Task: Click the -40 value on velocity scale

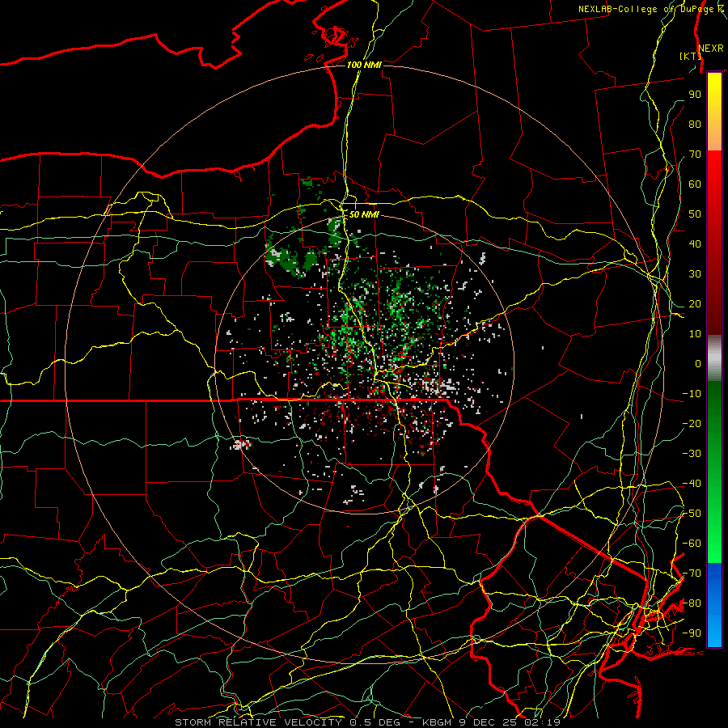Action: pyautogui.click(x=692, y=484)
